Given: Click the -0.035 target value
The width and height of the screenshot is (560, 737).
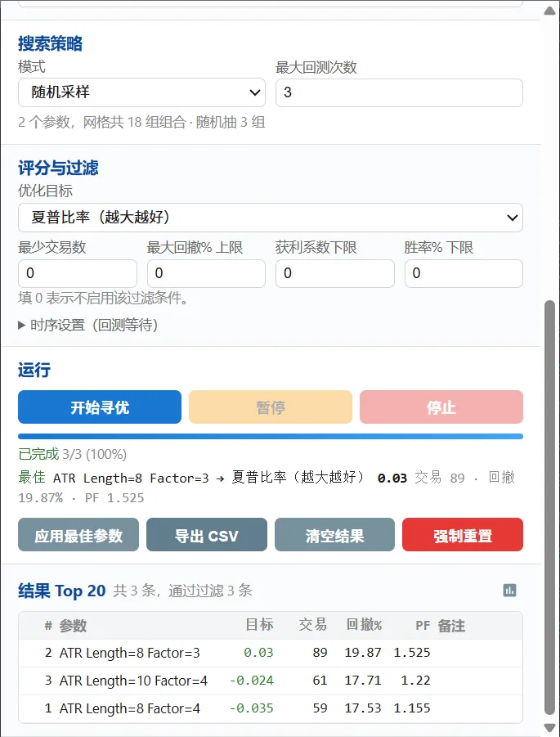Looking at the screenshot, I should pos(251,708).
